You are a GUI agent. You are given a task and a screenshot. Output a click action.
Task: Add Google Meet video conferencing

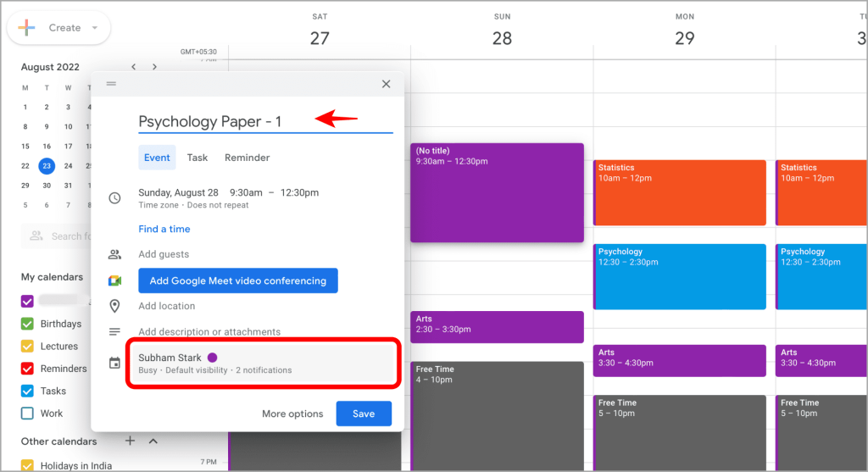pos(238,280)
